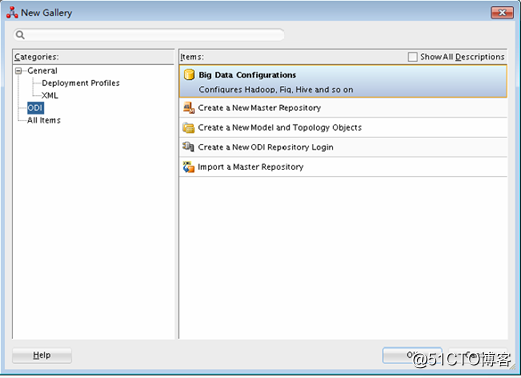The image size is (521, 378).
Task: Click the magnifier icon in the search field
Action: pos(20,35)
